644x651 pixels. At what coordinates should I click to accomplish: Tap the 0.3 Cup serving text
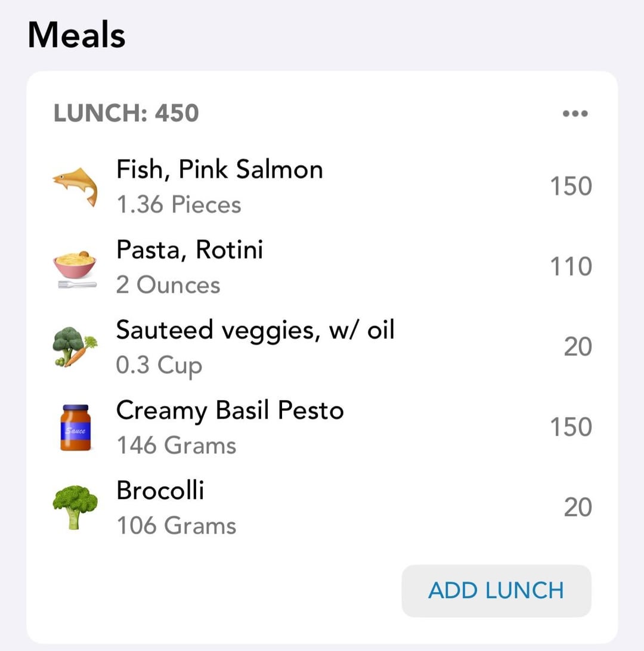[159, 365]
